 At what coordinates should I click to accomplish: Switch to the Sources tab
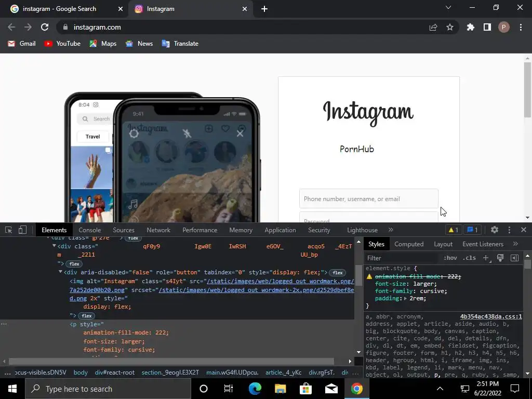tap(124, 230)
